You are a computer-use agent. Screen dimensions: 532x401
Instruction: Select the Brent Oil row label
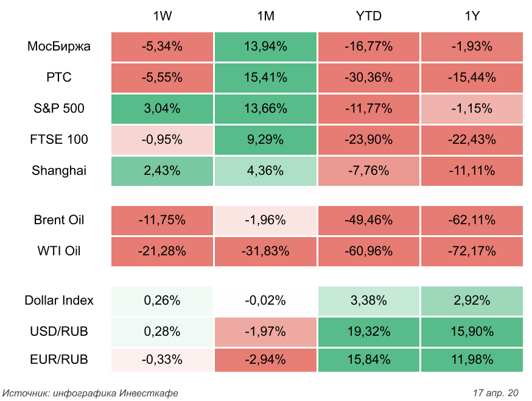(59, 220)
